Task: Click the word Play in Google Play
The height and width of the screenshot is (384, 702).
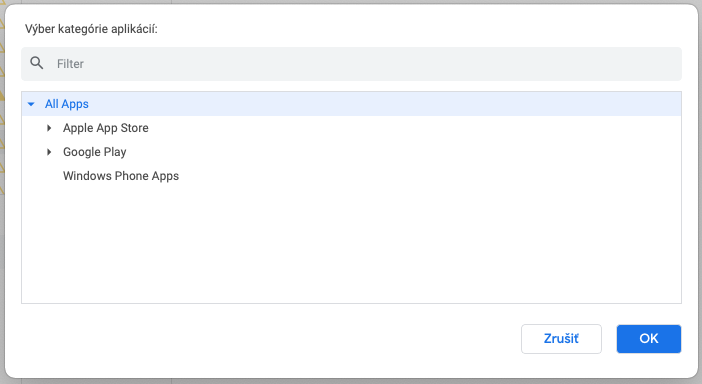Action: (115, 152)
